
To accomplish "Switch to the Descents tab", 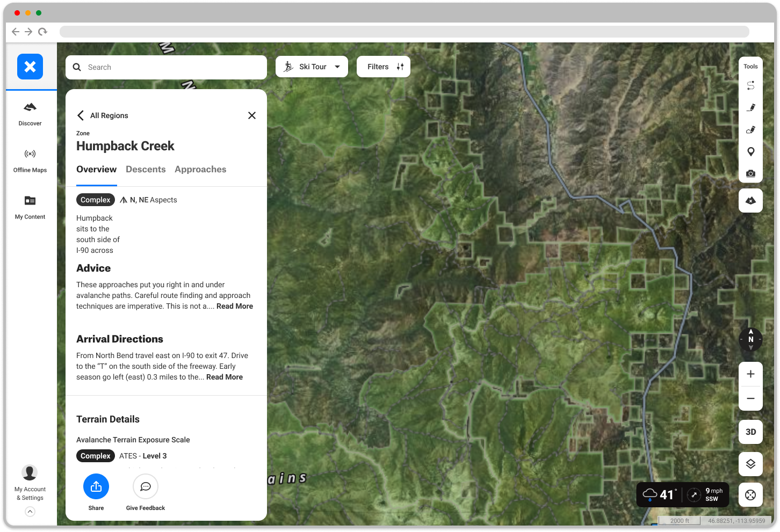I will (146, 170).
